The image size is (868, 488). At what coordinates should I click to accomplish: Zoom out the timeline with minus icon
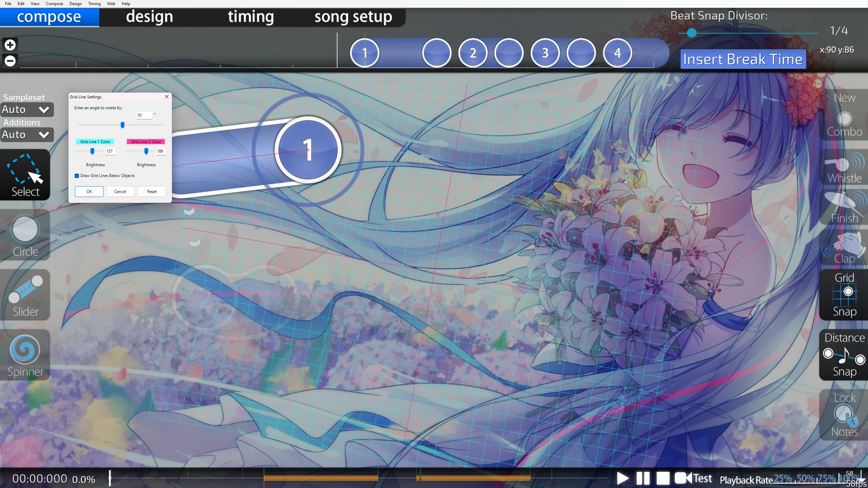tap(10, 61)
